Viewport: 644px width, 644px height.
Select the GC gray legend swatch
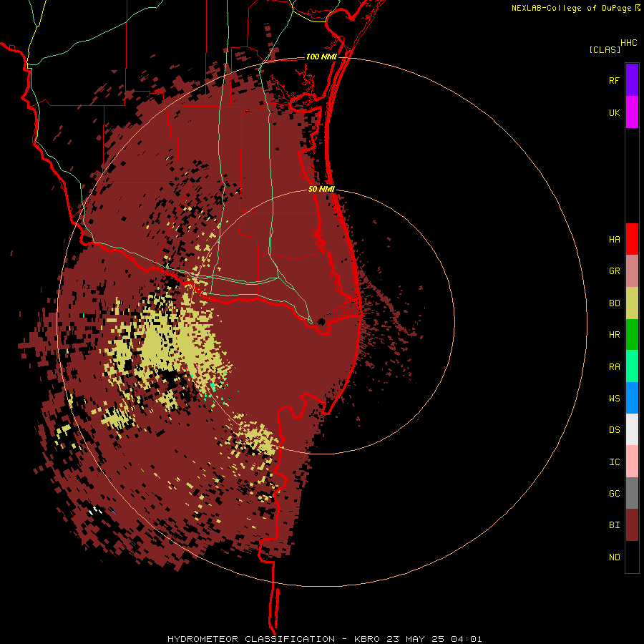632,493
